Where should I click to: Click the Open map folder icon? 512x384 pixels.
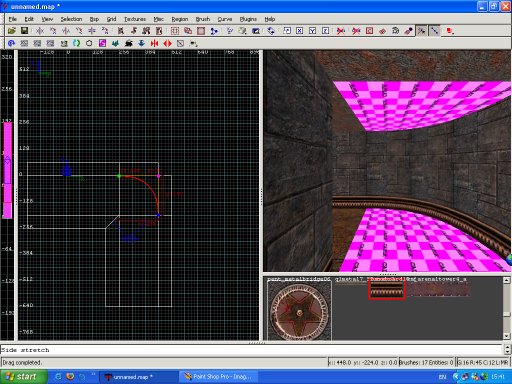pos(12,31)
